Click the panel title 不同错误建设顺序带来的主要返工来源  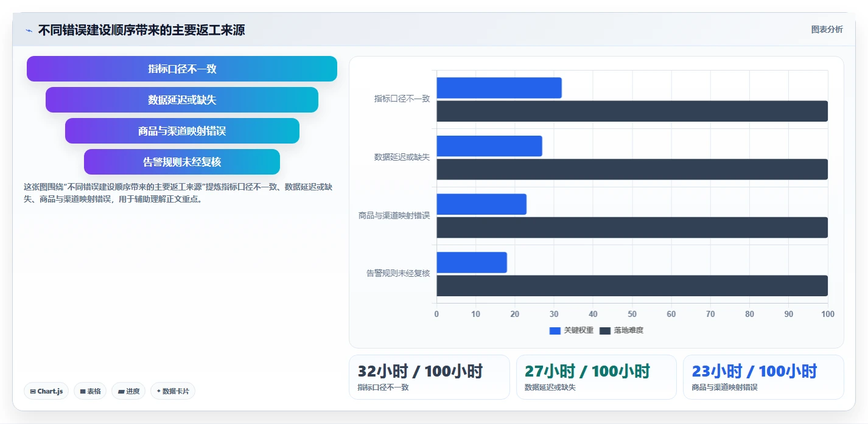tap(141, 30)
